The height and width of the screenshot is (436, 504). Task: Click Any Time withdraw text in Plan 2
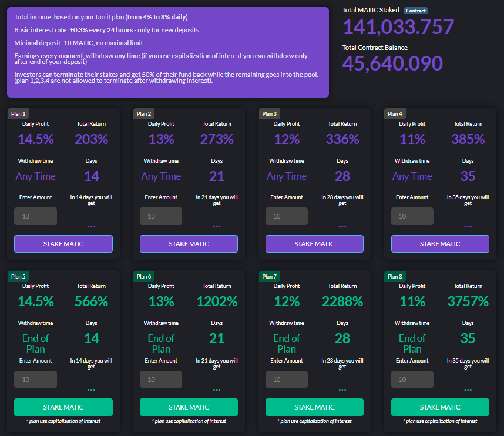click(161, 176)
